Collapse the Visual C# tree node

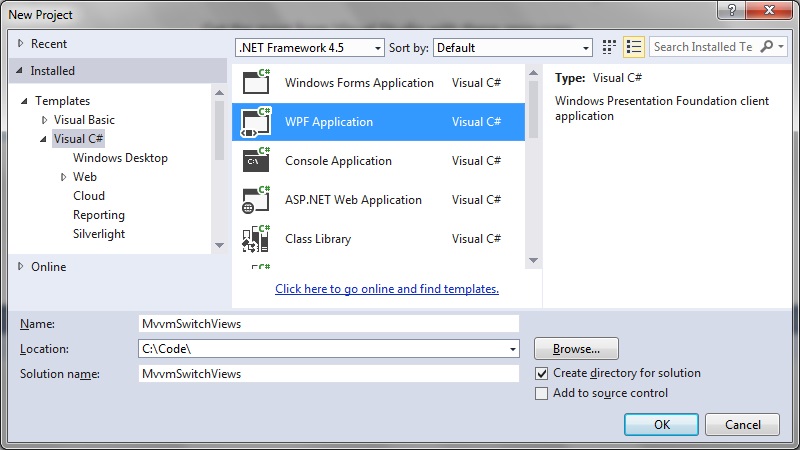[x=43, y=139]
